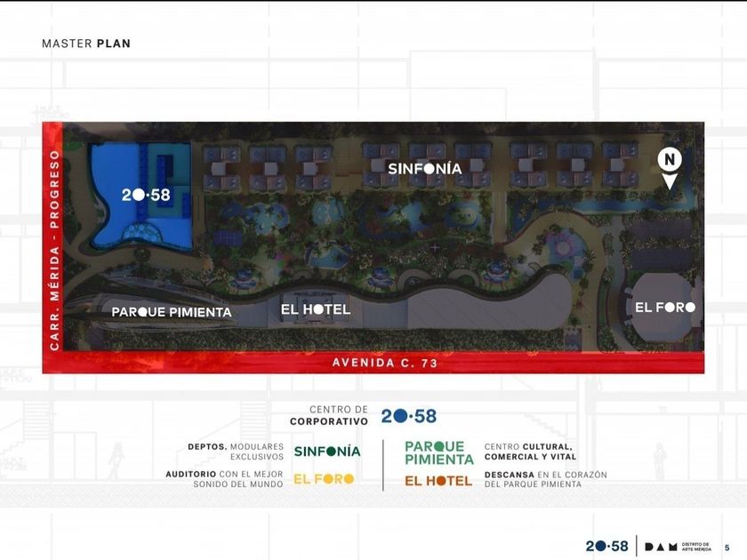Click the round El Foro auditorium building
The width and height of the screenshot is (747, 560).
coord(663,308)
